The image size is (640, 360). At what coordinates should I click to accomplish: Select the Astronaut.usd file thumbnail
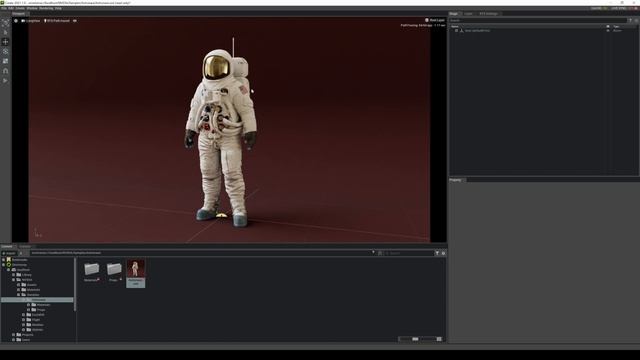(136, 273)
